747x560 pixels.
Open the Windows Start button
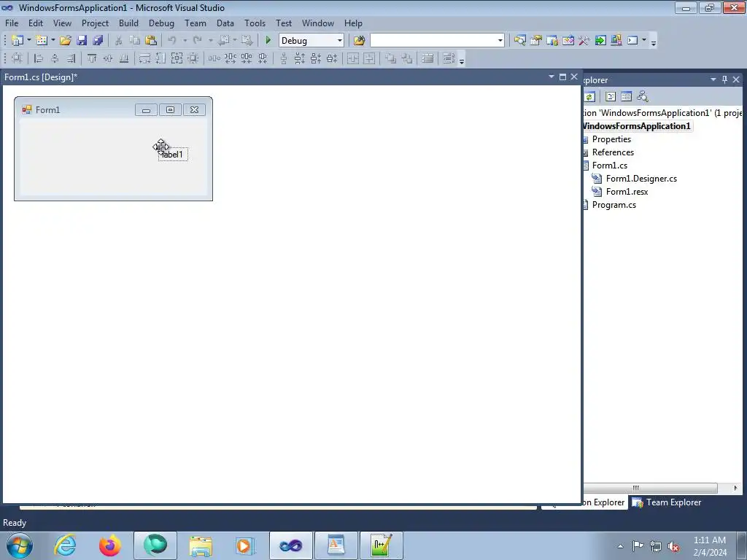tap(20, 545)
